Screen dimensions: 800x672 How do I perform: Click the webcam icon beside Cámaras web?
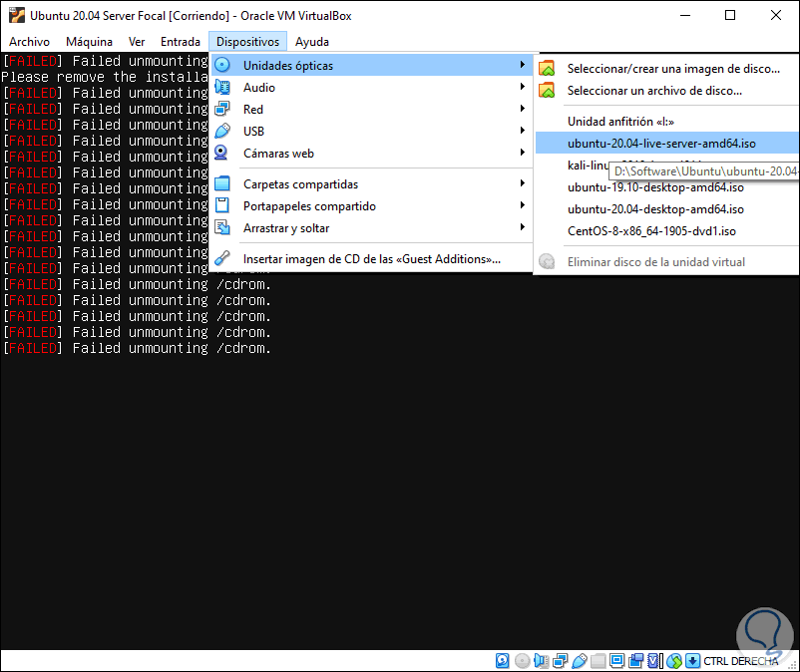pyautogui.click(x=221, y=153)
